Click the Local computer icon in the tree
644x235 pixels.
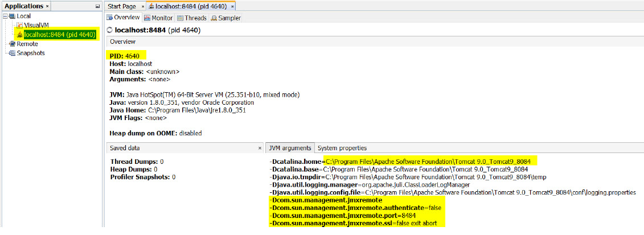click(x=13, y=16)
